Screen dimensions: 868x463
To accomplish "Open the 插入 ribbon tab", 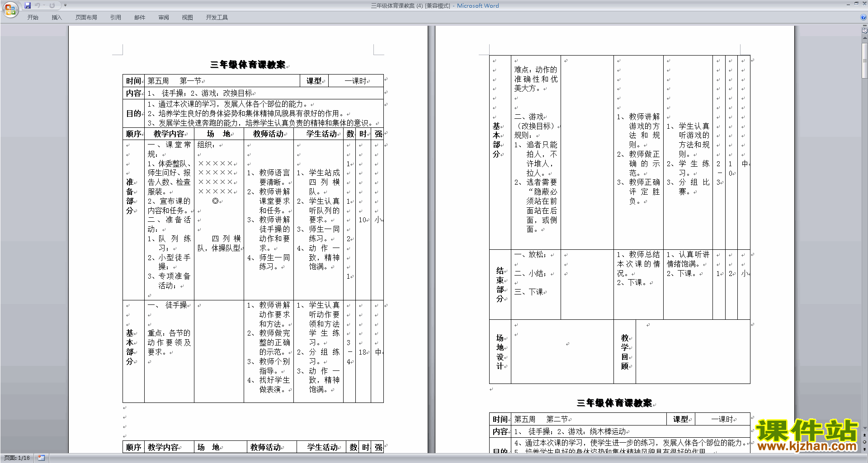I will coord(57,18).
